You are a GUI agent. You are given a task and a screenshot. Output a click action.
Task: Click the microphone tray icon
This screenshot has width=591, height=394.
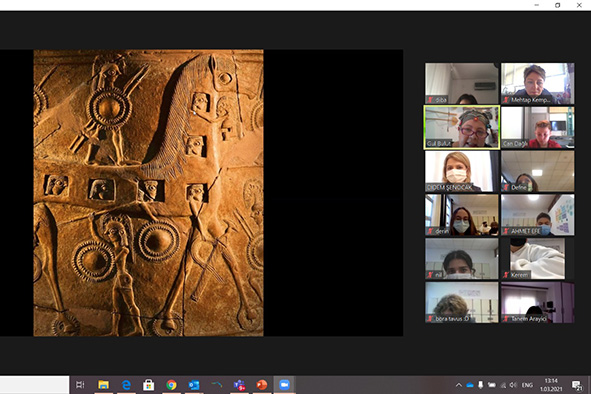[481, 385]
